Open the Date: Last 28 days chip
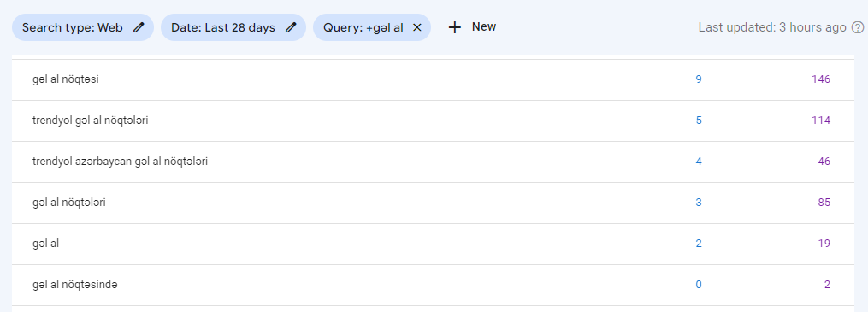The width and height of the screenshot is (868, 312). click(x=233, y=27)
